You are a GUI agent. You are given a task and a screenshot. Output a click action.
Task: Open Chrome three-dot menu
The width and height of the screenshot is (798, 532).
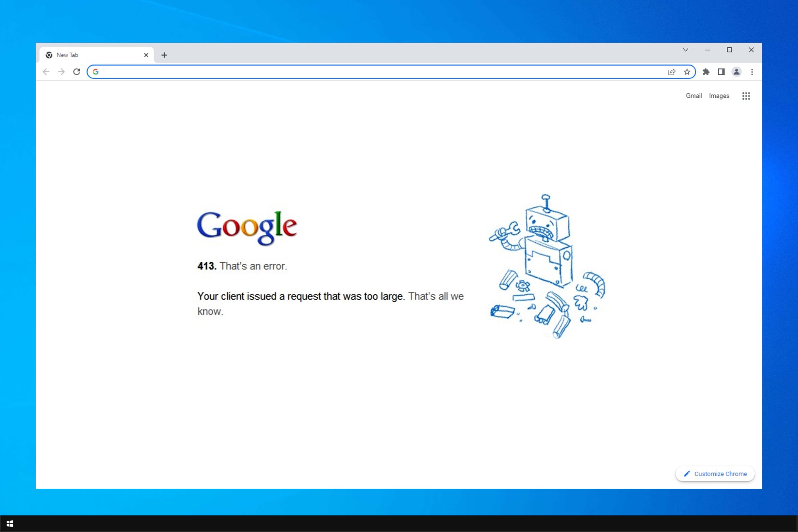[752, 72]
